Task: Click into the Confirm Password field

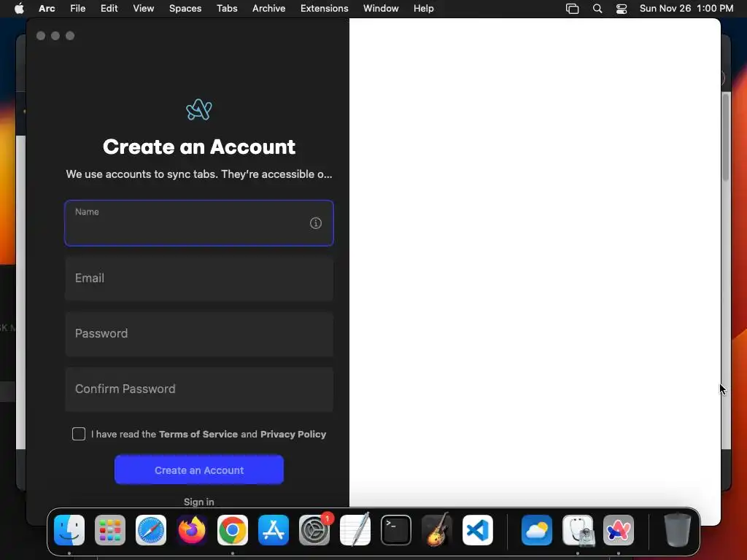Action: pos(199,389)
